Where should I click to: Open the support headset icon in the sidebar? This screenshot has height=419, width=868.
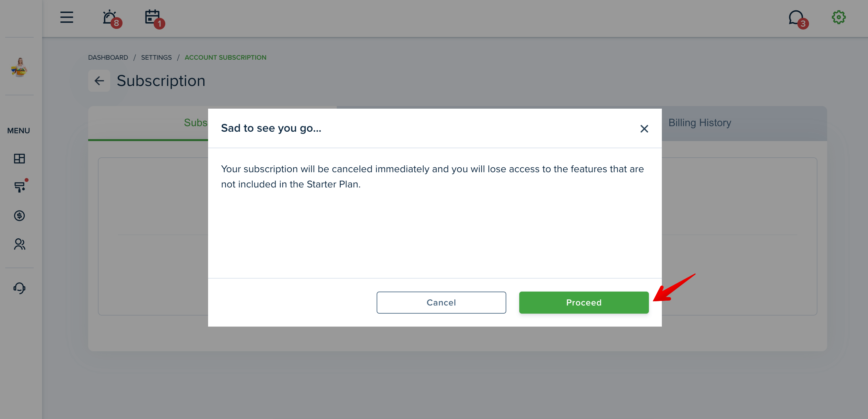(x=19, y=288)
